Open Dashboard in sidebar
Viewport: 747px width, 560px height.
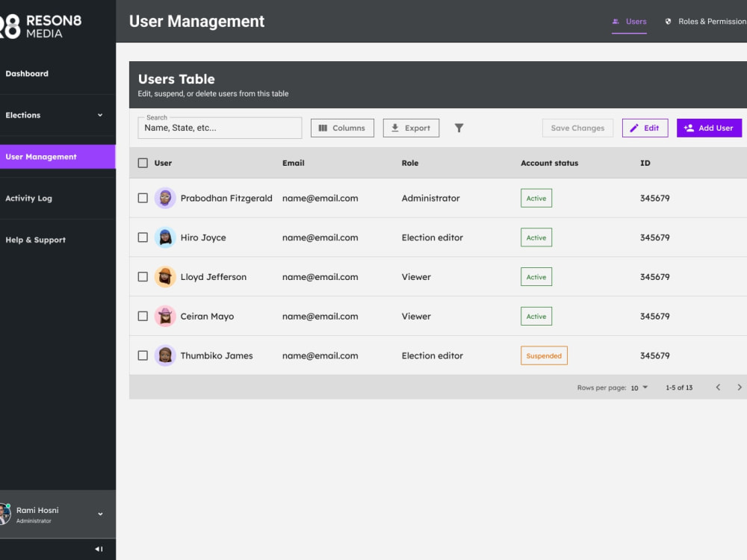(x=27, y=74)
